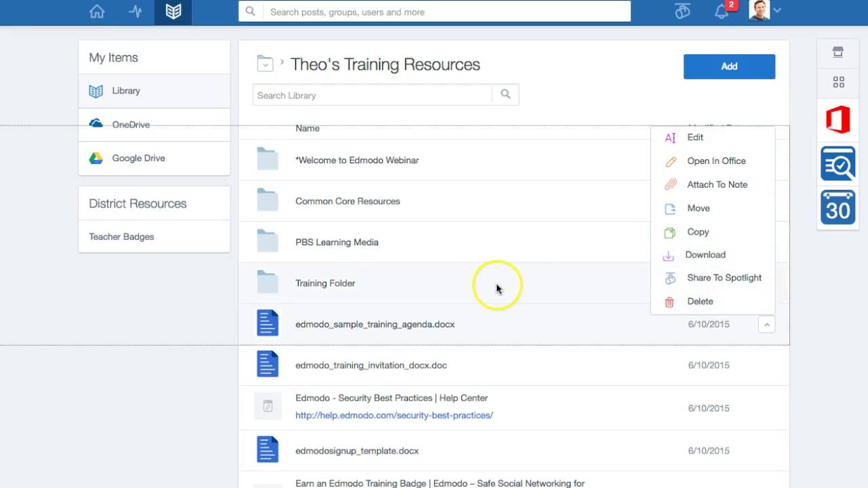Open Training Folder
This screenshot has height=488, width=868.
[325, 283]
